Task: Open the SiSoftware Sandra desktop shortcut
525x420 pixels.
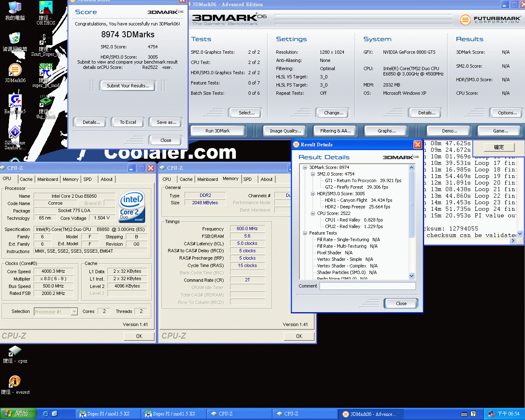Action: 15,138
